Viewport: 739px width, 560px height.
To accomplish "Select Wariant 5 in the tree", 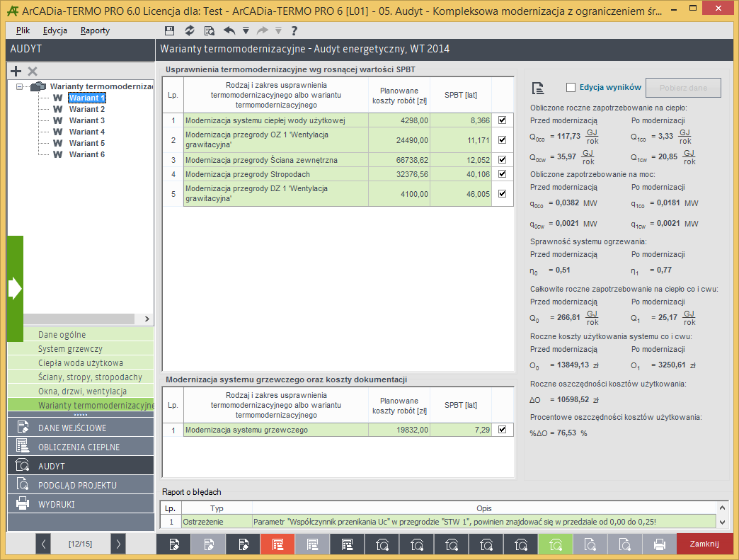I will [87, 143].
